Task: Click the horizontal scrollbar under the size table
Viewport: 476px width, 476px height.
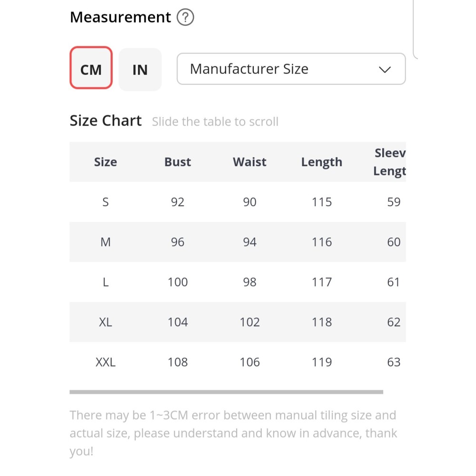Action: (x=226, y=392)
